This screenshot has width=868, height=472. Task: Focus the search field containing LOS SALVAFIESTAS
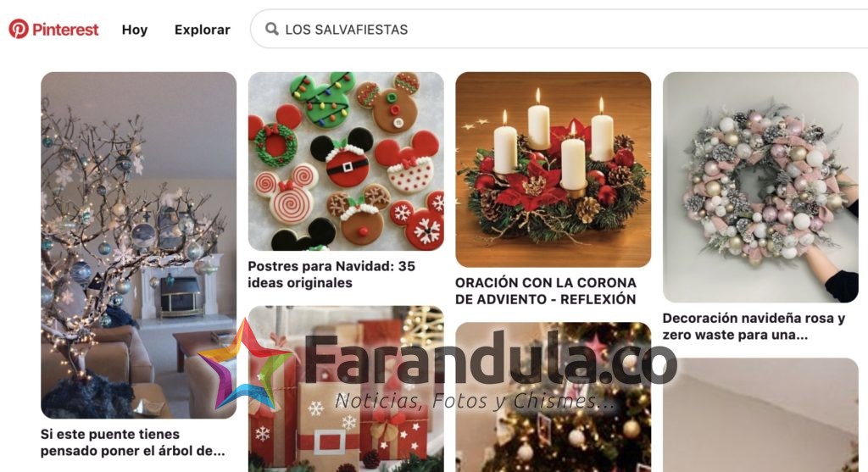tap(559, 29)
